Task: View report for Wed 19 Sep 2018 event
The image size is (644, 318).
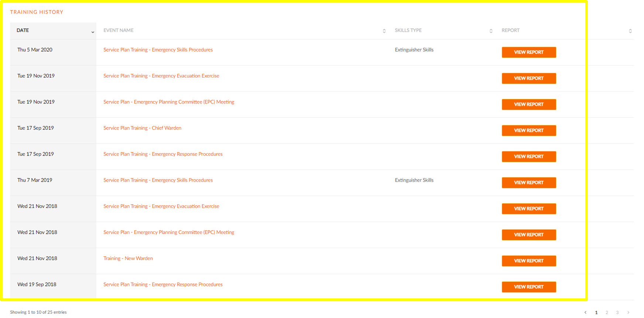Action: pyautogui.click(x=528, y=287)
